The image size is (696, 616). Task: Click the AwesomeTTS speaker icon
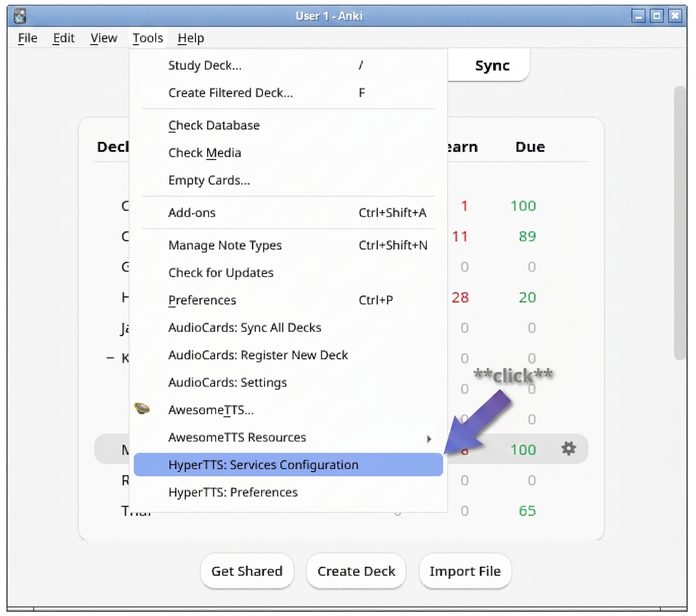142,408
